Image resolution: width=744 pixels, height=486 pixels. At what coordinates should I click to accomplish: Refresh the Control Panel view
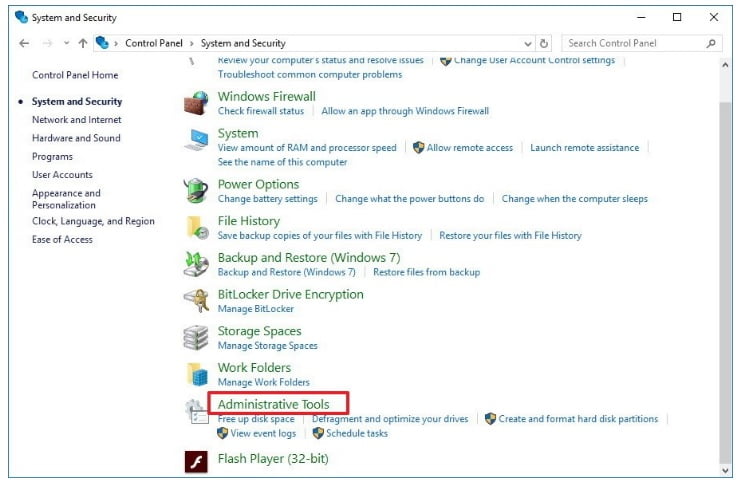tap(544, 44)
